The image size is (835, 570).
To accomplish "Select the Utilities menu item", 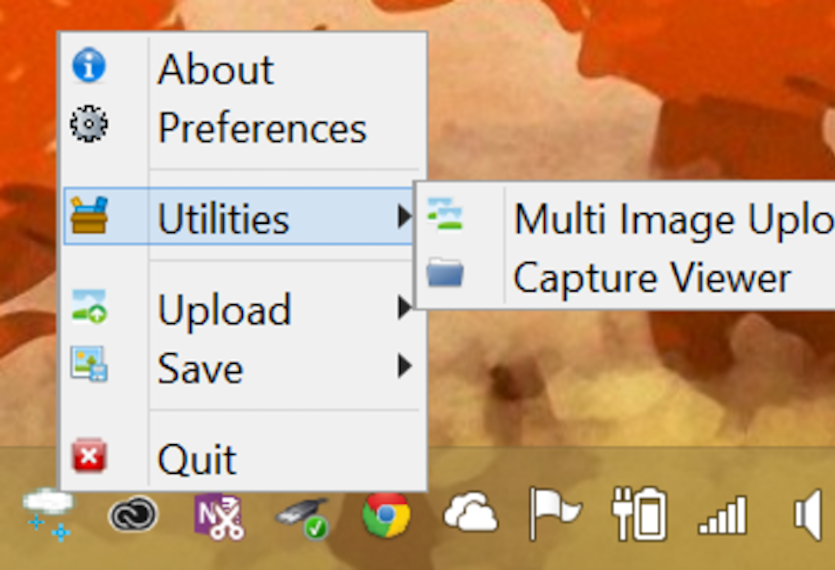I will coord(239,216).
